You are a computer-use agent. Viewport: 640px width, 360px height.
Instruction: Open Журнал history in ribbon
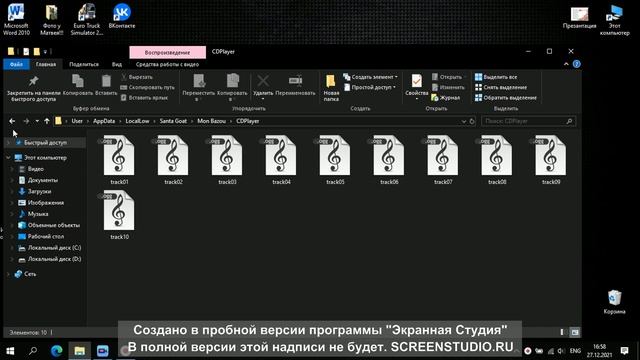(x=445, y=98)
